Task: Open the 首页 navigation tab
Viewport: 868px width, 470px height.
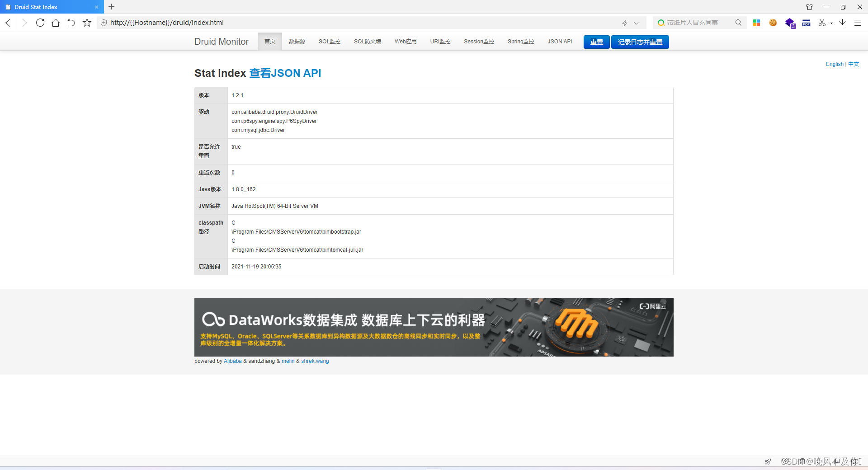Action: [x=270, y=42]
